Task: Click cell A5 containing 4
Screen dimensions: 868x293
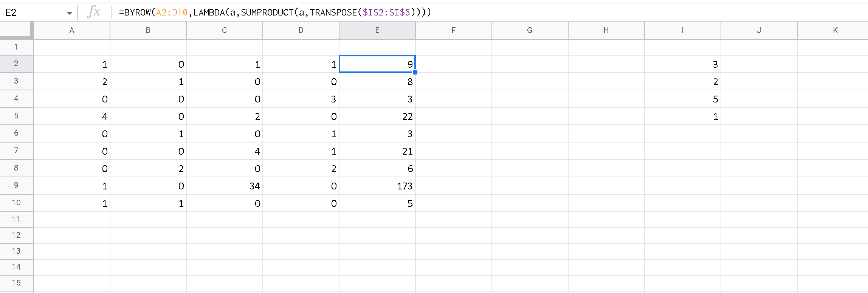Action: [72, 116]
